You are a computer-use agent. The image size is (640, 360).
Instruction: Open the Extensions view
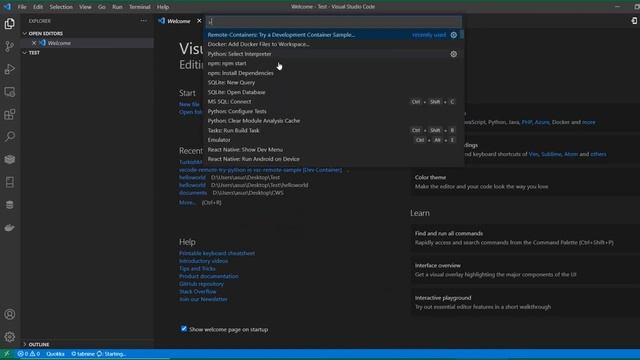point(10,114)
